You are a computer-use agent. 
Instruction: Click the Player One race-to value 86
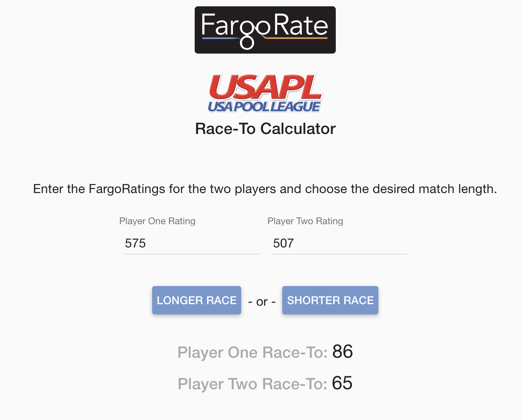coord(342,351)
